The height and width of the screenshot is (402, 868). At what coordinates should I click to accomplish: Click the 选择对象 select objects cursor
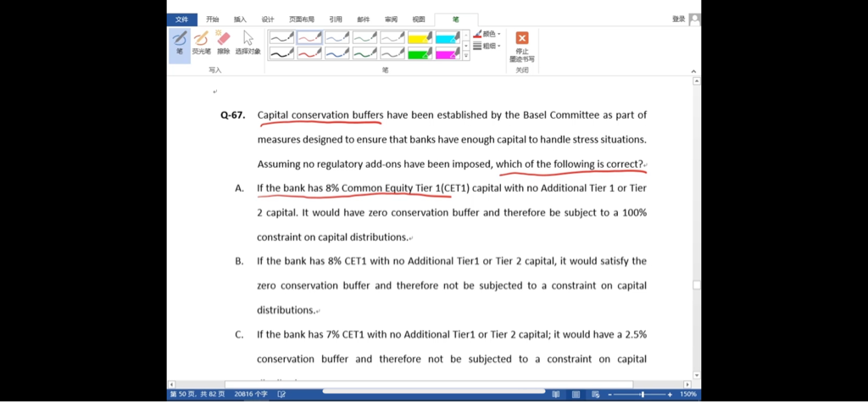pos(248,42)
